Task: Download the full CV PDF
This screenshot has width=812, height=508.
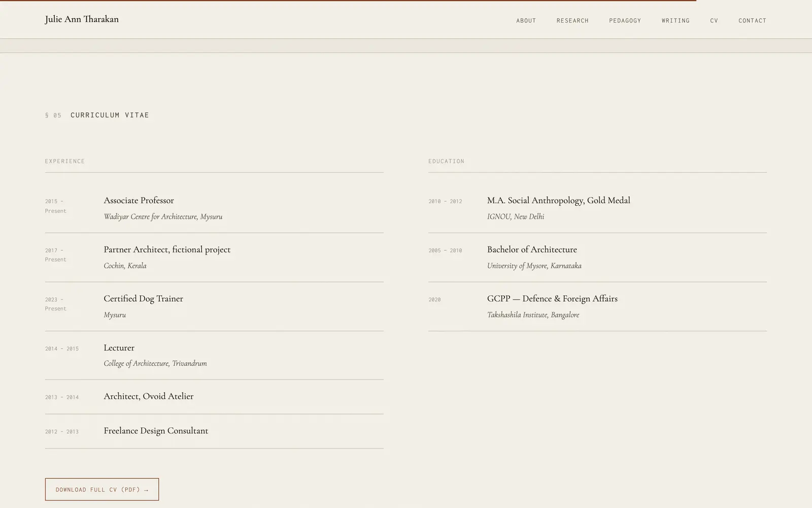Action: tap(102, 489)
